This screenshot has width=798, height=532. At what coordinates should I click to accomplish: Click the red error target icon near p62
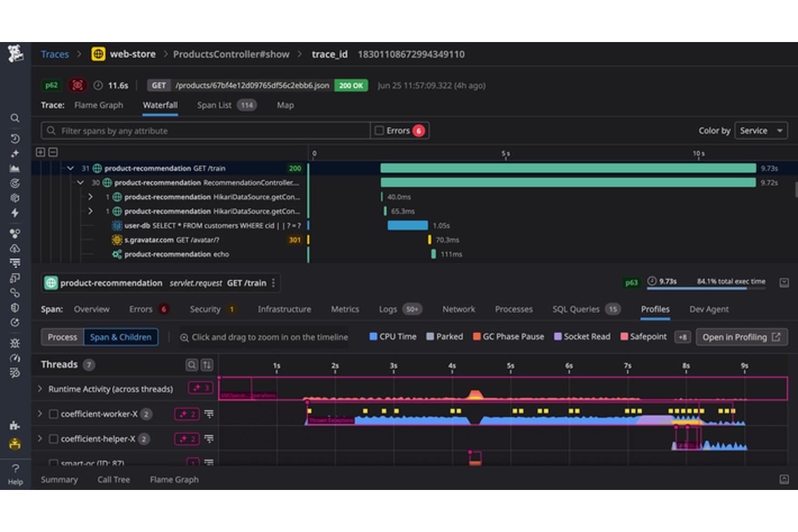78,85
